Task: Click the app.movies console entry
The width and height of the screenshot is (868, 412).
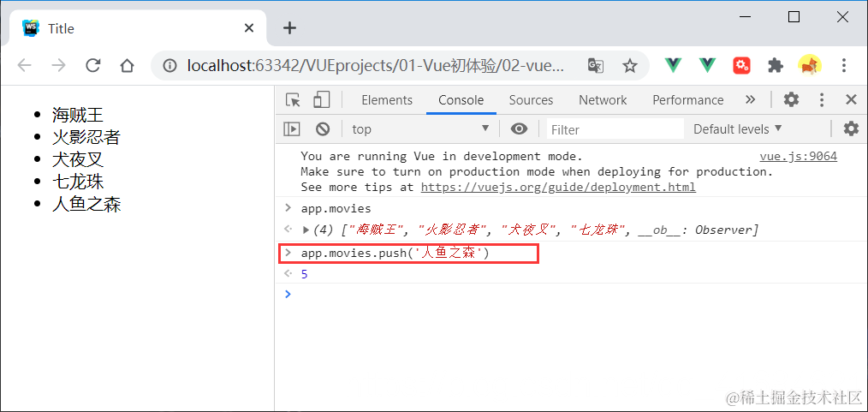Action: pyautogui.click(x=336, y=209)
